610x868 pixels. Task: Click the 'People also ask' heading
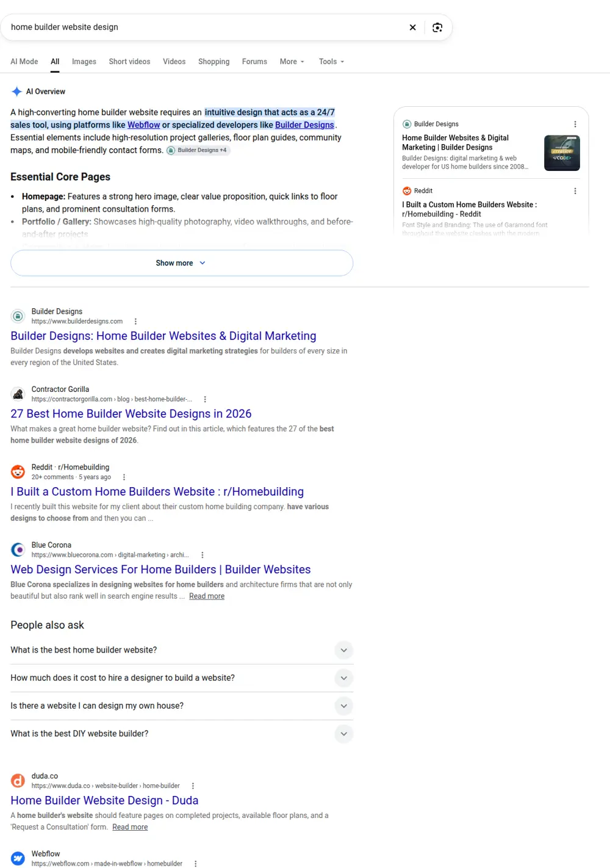click(x=47, y=625)
